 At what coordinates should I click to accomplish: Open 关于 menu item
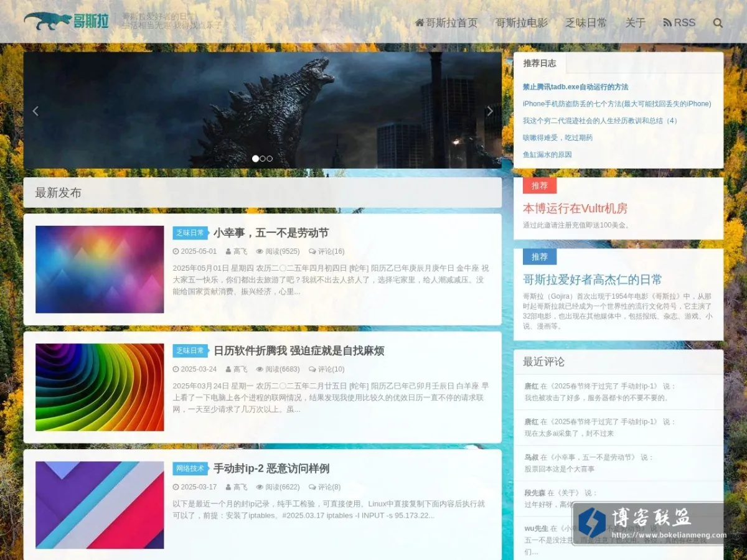(x=636, y=23)
